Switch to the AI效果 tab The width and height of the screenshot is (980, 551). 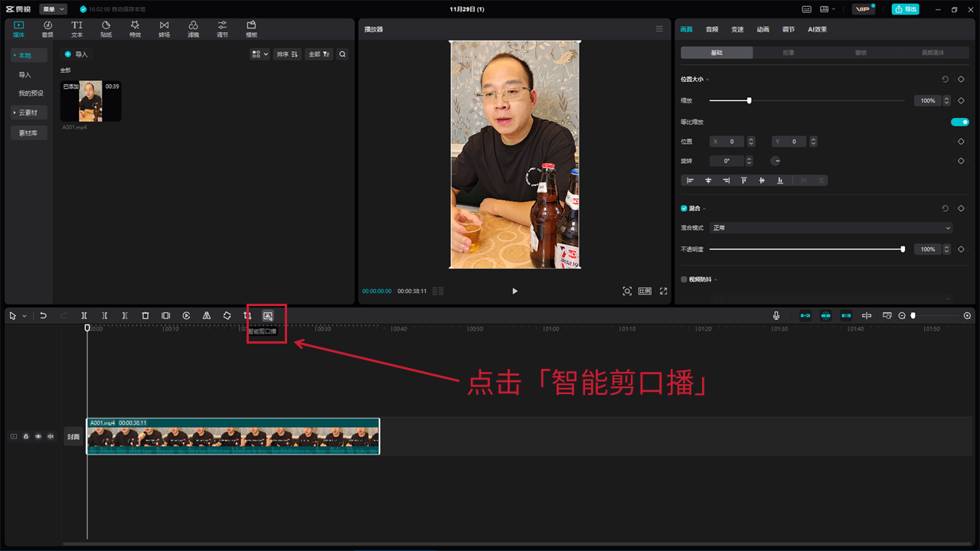pyautogui.click(x=818, y=29)
